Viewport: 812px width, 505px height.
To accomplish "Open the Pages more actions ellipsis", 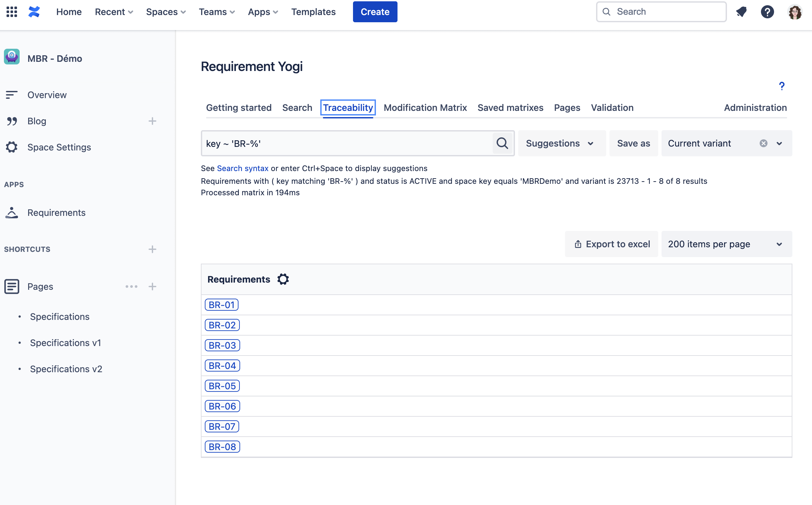I will point(131,287).
